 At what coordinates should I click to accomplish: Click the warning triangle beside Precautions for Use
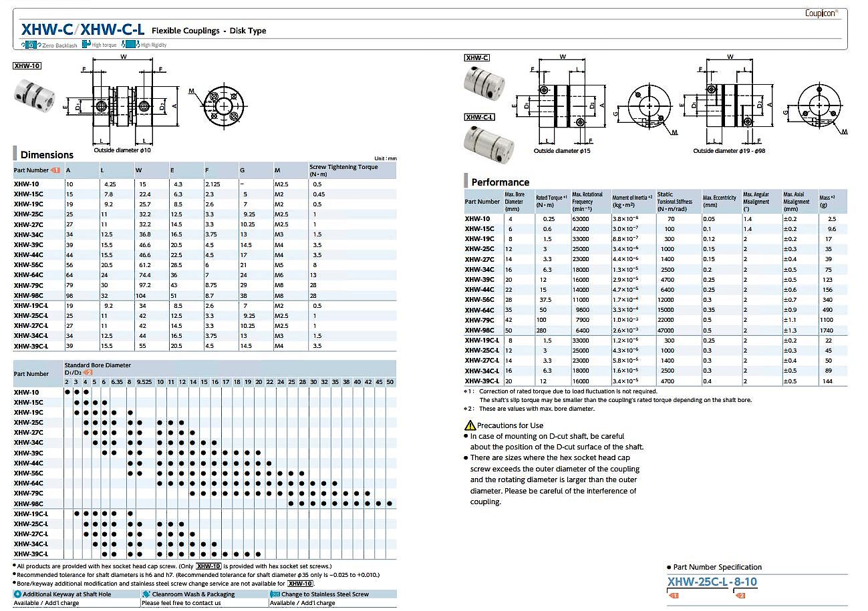470,425
